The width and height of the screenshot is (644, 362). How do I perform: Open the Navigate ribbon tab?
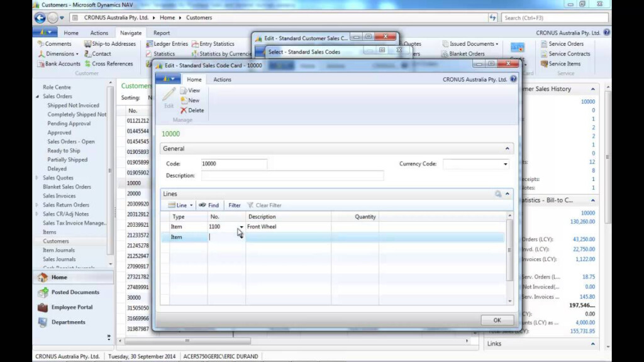click(131, 33)
